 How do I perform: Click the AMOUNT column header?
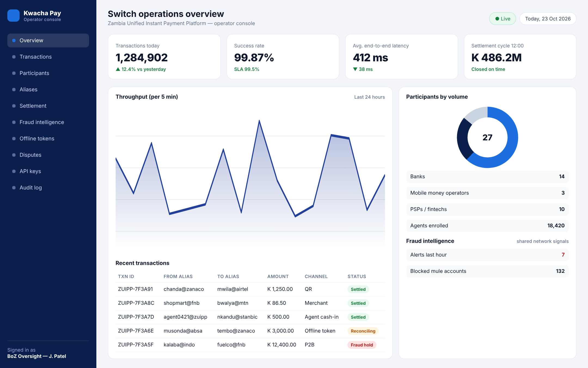click(278, 276)
